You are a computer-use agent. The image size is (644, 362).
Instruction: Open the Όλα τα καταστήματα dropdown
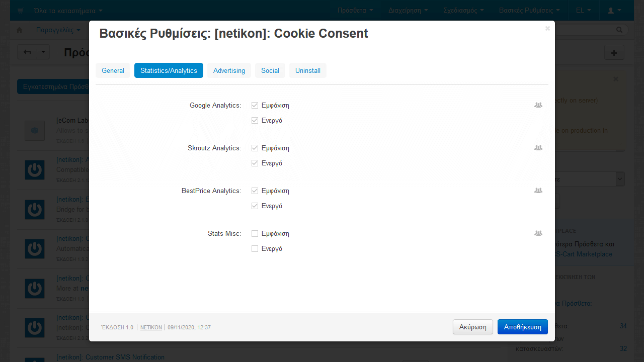pyautogui.click(x=68, y=10)
